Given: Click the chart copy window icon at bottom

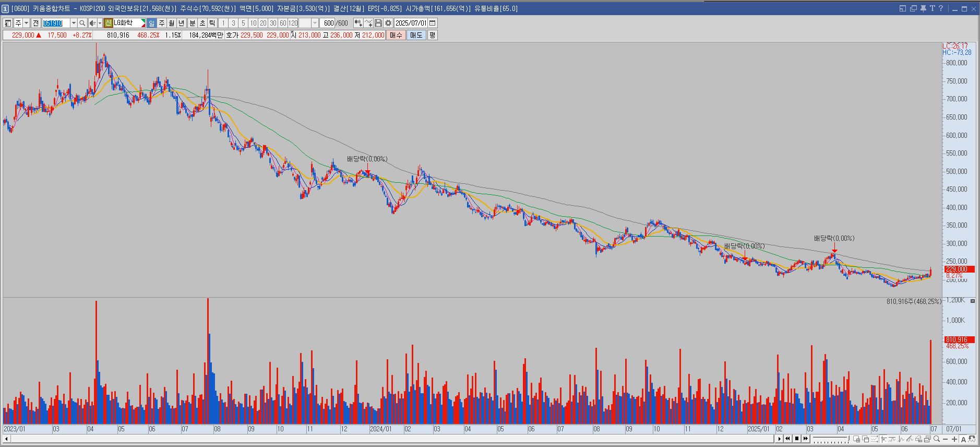Looking at the screenshot, I should (927, 439).
